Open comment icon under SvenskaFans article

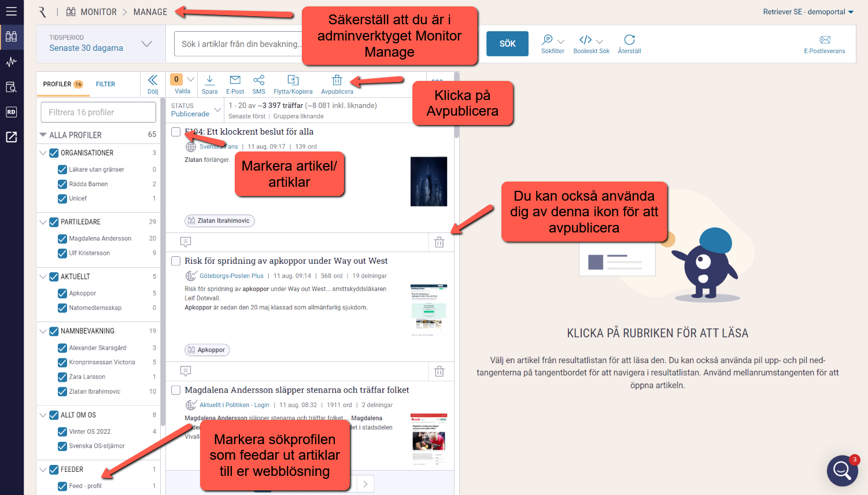pos(186,242)
